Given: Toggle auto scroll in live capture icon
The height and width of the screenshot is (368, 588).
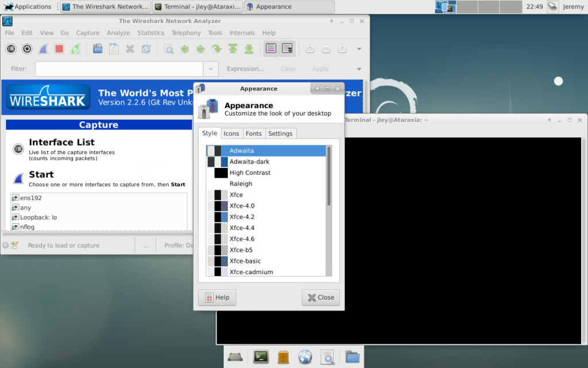Looking at the screenshot, I should pyautogui.click(x=287, y=48).
